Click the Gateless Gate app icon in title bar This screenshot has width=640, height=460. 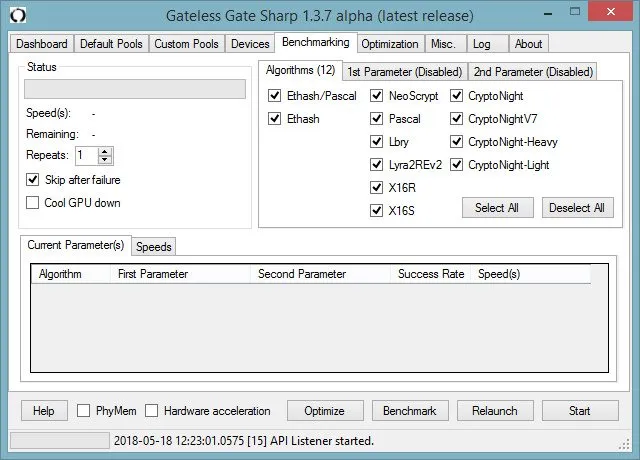pyautogui.click(x=18, y=16)
